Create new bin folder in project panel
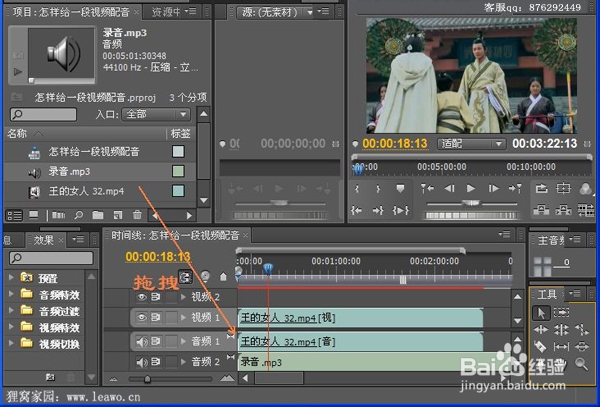This screenshot has width=600, height=407. tap(98, 215)
